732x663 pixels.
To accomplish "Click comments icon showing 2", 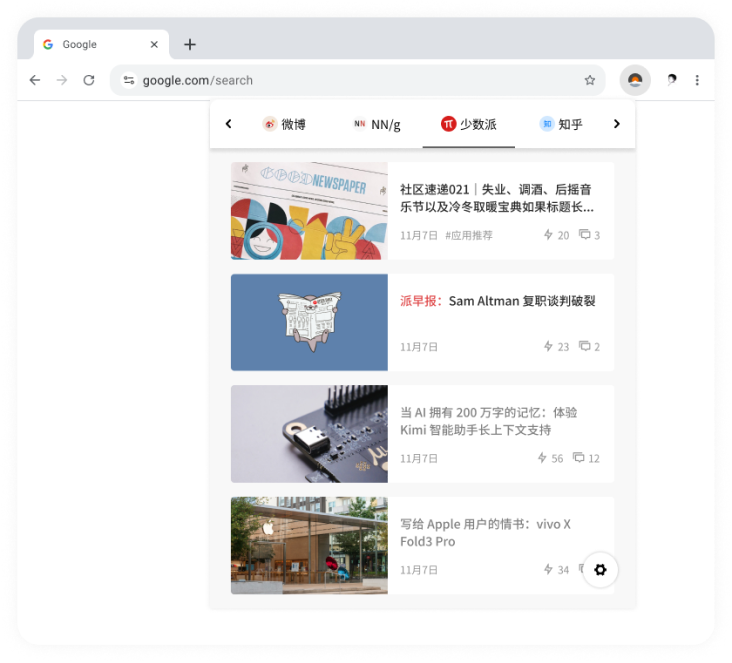I will click(x=584, y=346).
